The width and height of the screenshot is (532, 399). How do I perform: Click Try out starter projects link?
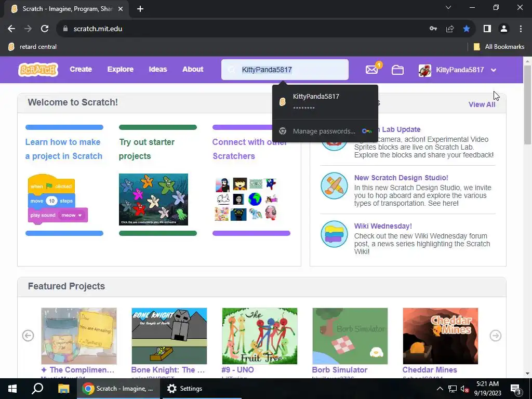[147, 149]
